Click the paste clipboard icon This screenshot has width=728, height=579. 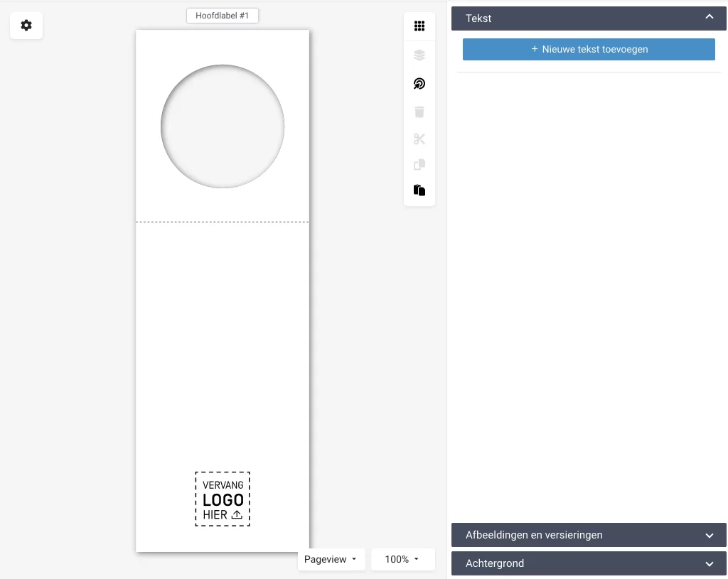(x=419, y=190)
